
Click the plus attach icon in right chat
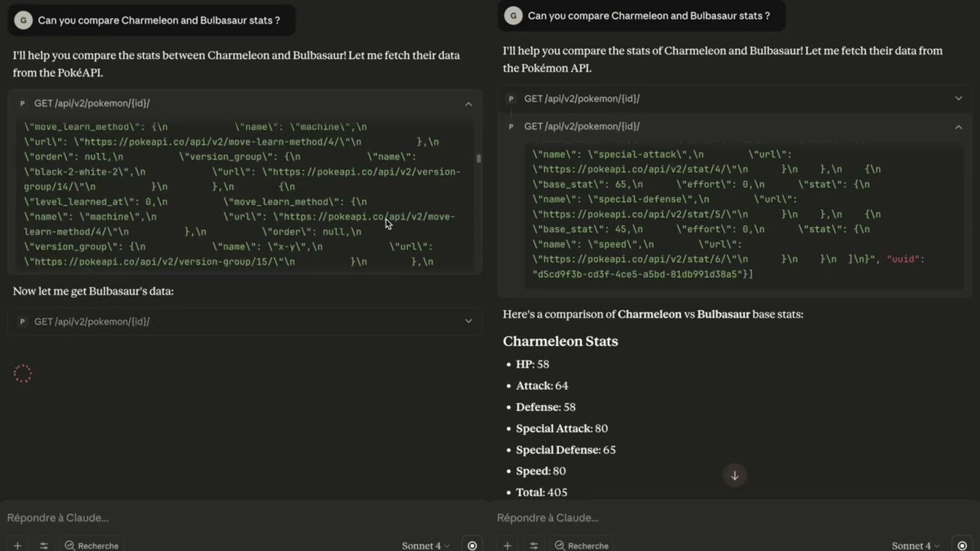[x=507, y=546]
